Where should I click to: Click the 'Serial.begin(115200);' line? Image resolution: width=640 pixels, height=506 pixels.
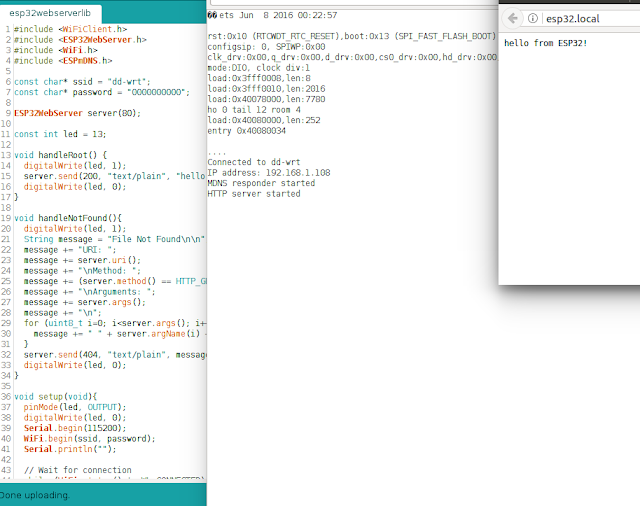tap(75, 428)
